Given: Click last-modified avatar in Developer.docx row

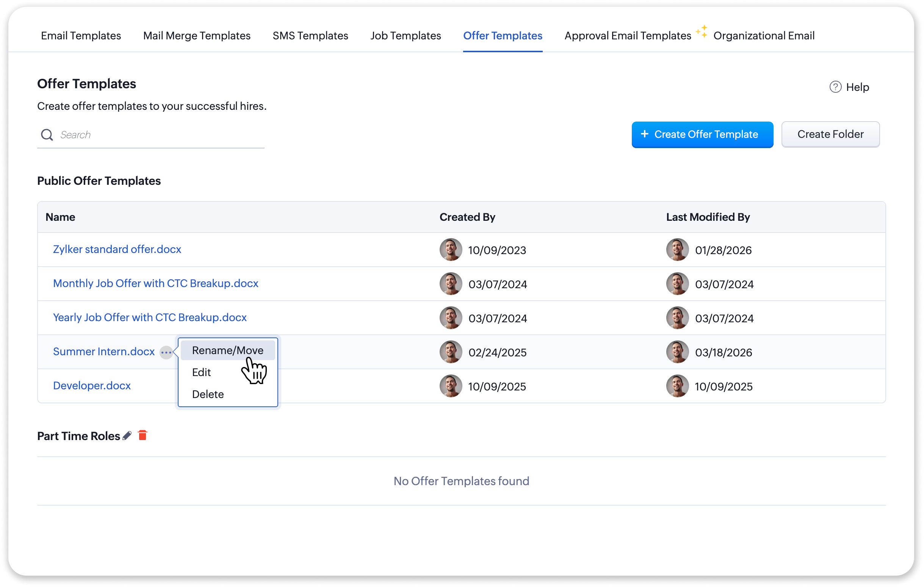Looking at the screenshot, I should 677,386.
